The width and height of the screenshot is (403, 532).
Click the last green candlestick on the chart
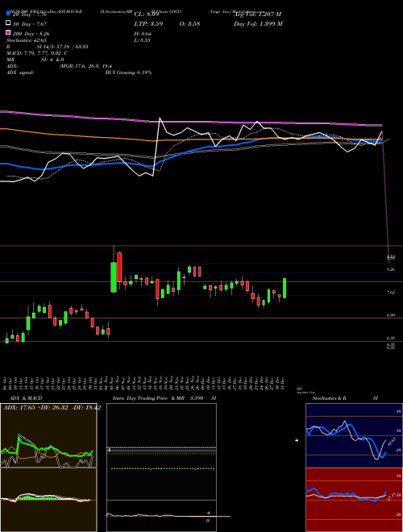coord(285,288)
